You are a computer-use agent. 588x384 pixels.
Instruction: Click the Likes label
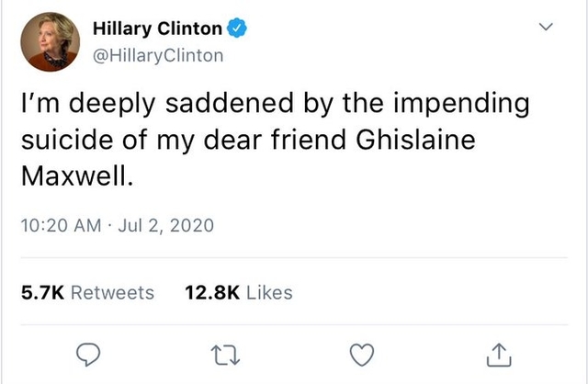(x=270, y=293)
